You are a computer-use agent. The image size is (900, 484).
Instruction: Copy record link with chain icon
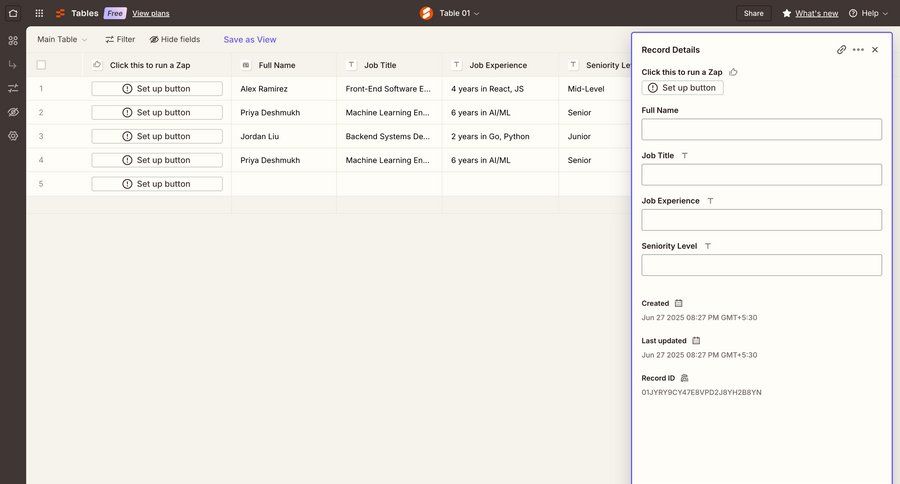(841, 49)
